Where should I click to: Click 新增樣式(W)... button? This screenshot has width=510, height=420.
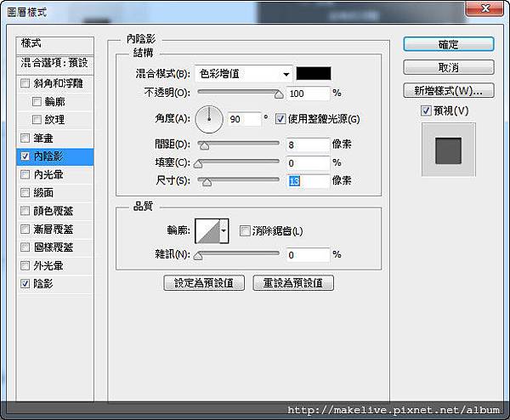(449, 90)
